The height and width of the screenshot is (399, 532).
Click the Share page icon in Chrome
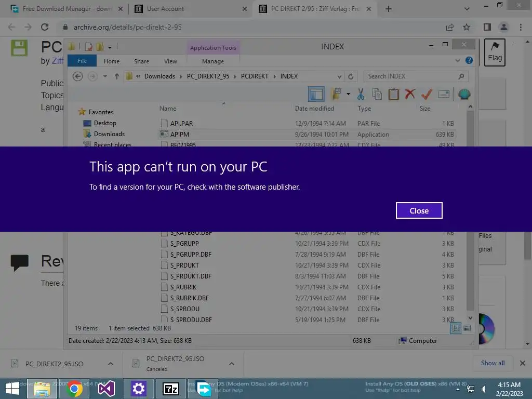[449, 27]
